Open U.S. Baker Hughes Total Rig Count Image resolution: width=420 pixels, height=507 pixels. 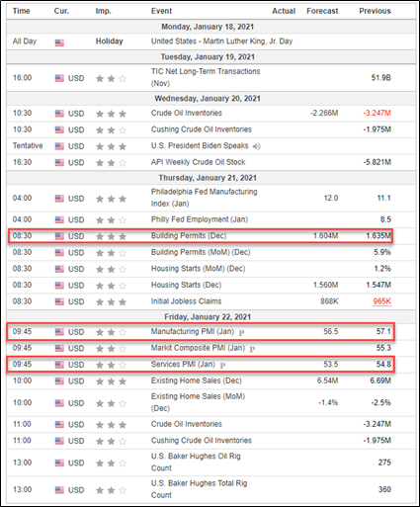click(x=199, y=489)
